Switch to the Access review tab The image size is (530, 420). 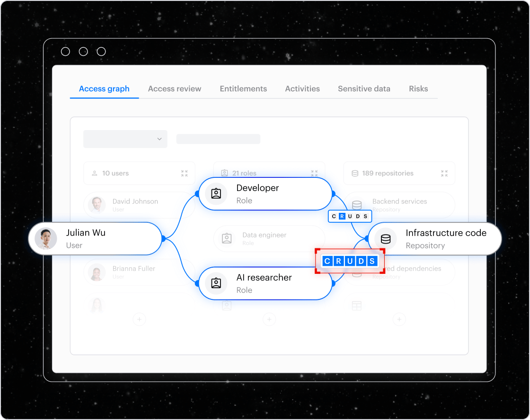pyautogui.click(x=174, y=89)
